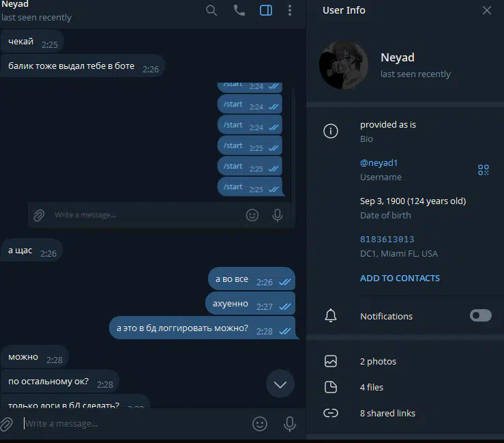Toggle the User Info side panel
This screenshot has width=504, height=443.
point(266,11)
